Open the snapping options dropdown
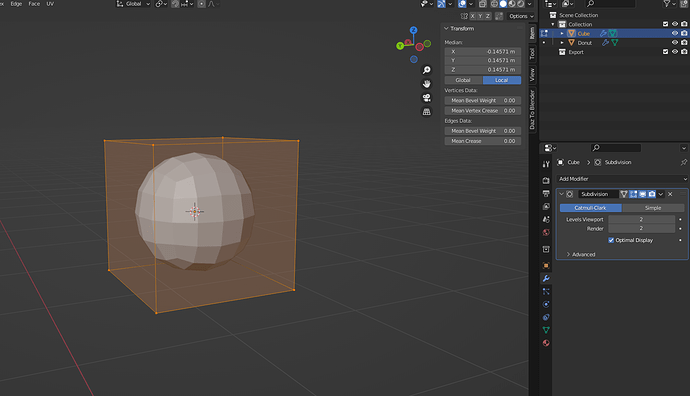690x396 pixels. (187, 4)
